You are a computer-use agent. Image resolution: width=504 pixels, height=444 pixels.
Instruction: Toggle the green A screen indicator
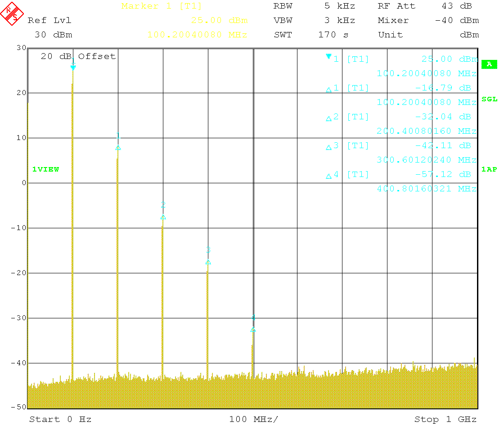[x=489, y=64]
